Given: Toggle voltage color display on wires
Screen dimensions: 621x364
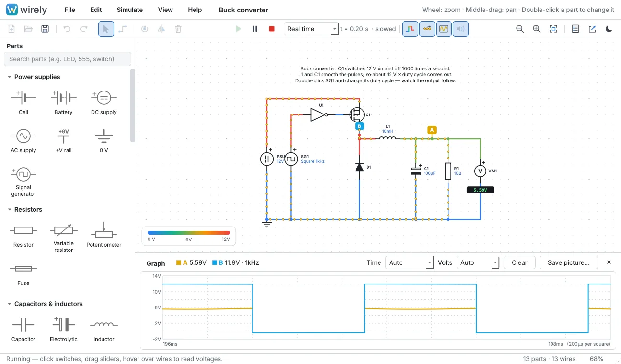Looking at the screenshot, I should pos(410,29).
